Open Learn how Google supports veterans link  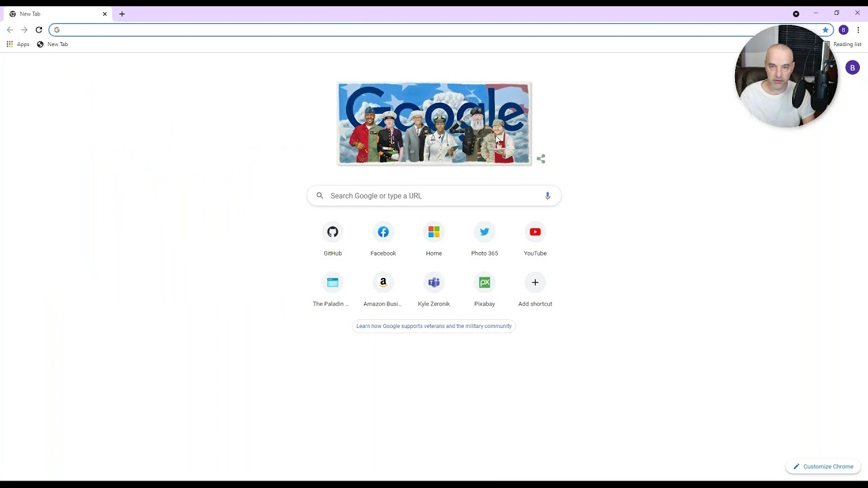(x=434, y=326)
